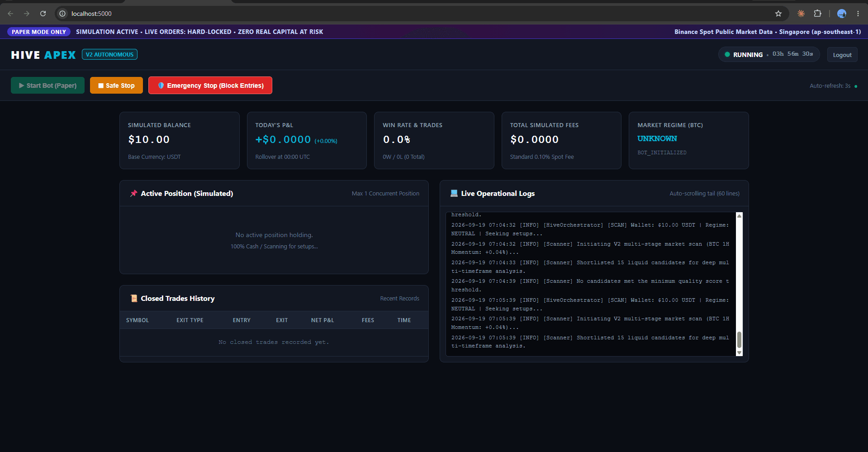Viewport: 868px width, 452px height.
Task: Click the 07:04:32 HiveOrchestrator SCAN log line
Action: tap(590, 229)
